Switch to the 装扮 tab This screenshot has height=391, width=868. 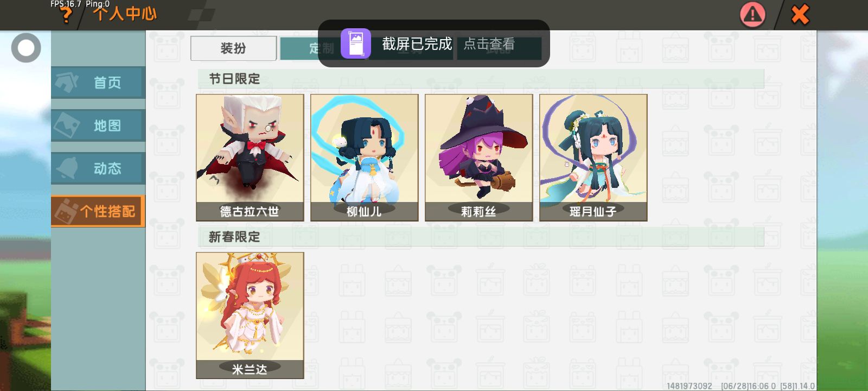pyautogui.click(x=233, y=48)
